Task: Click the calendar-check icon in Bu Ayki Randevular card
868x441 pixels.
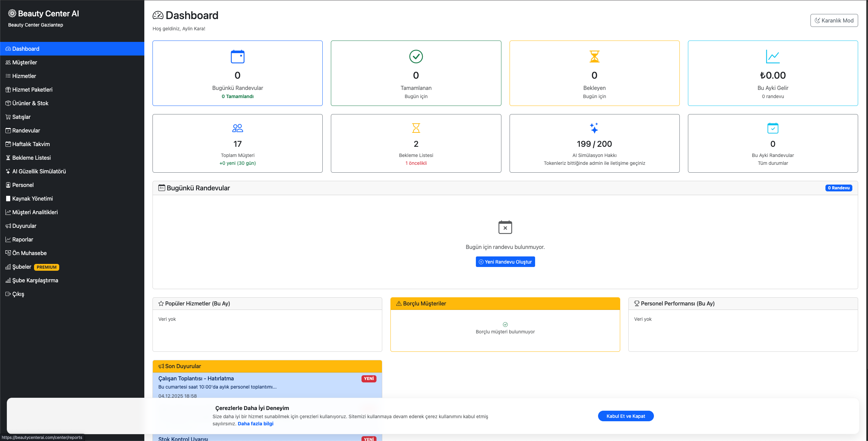Action: [x=772, y=128]
